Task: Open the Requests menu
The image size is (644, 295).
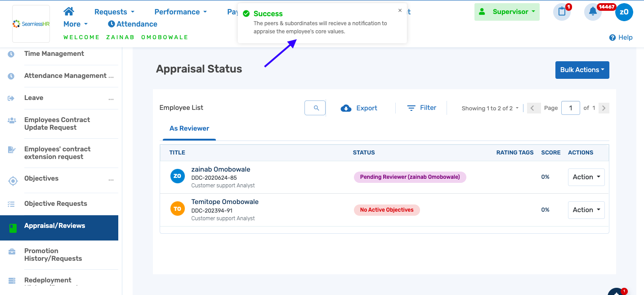Action: 114,12
